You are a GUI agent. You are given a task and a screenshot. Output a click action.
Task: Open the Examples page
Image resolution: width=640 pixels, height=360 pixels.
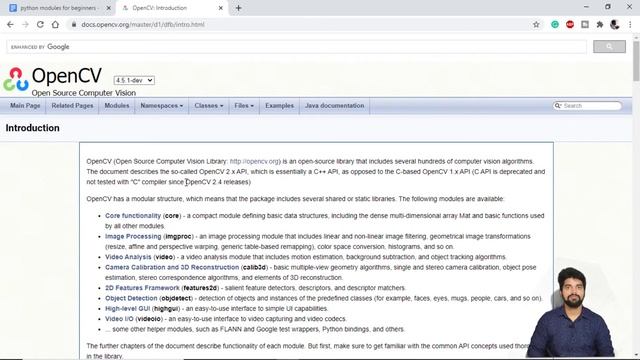[x=280, y=106]
